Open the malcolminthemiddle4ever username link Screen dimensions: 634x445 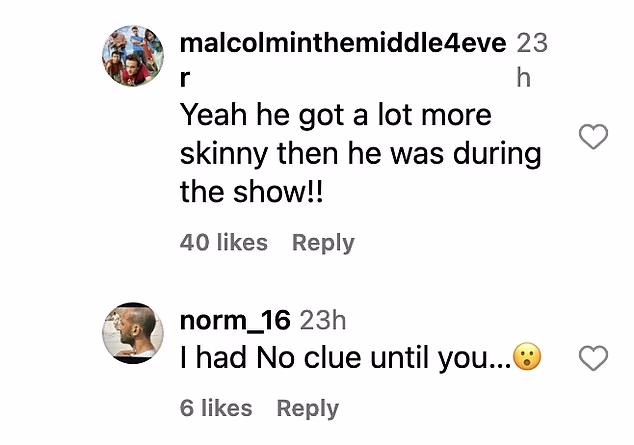(344, 44)
